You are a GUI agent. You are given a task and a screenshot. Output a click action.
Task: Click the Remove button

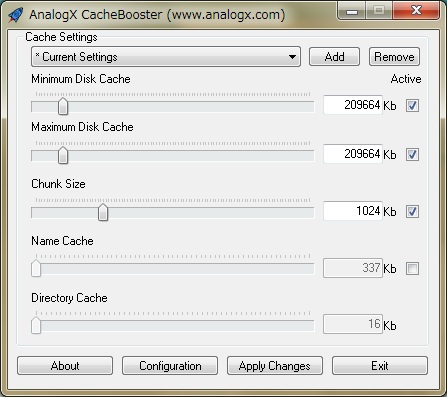coord(394,57)
